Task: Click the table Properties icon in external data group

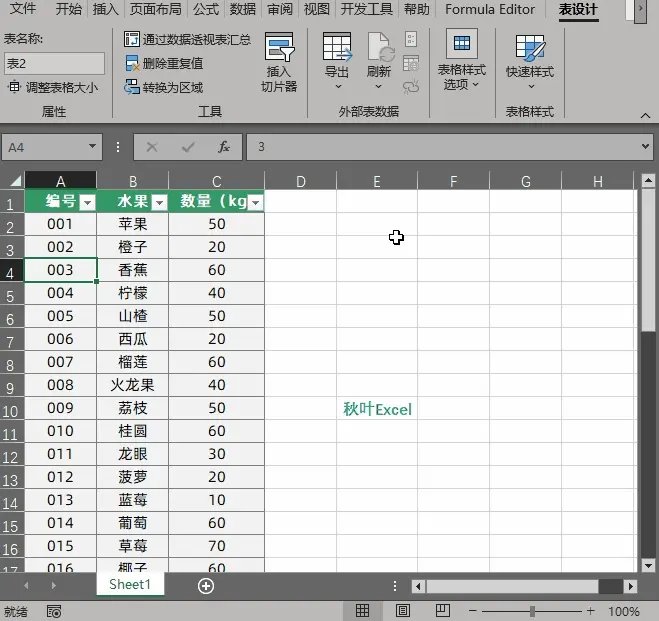Action: (411, 39)
